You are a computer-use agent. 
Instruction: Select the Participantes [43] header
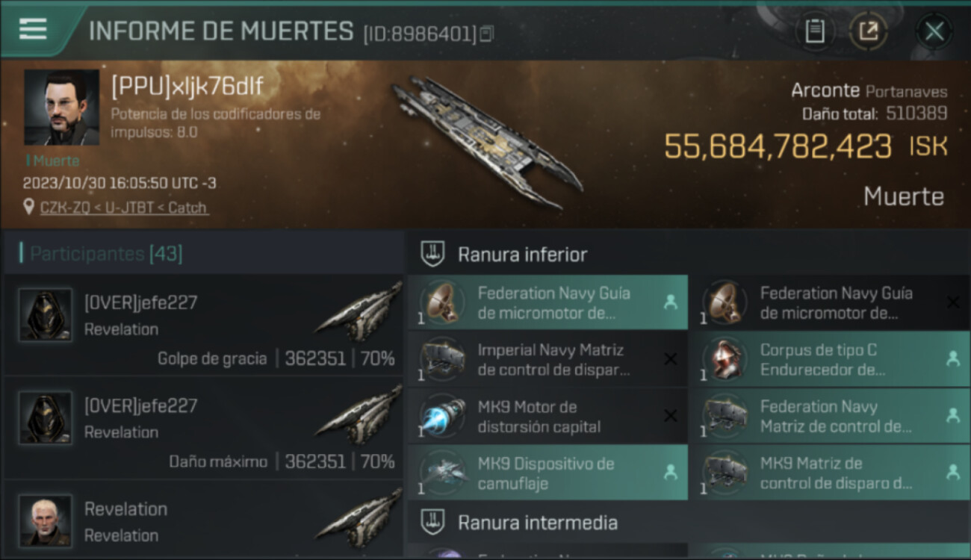(x=105, y=254)
